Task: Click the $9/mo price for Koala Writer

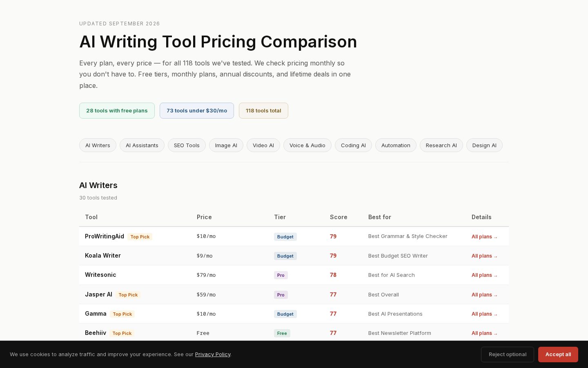Action: [205, 256]
